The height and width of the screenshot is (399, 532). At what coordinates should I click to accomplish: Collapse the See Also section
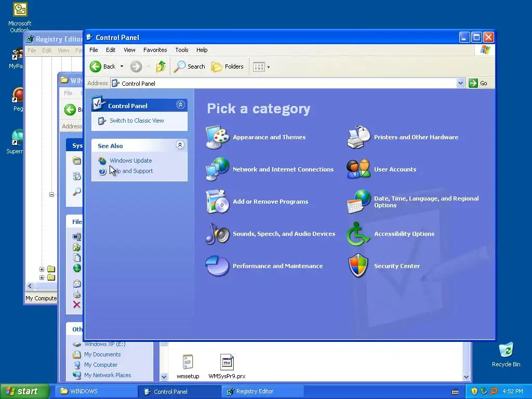(180, 145)
